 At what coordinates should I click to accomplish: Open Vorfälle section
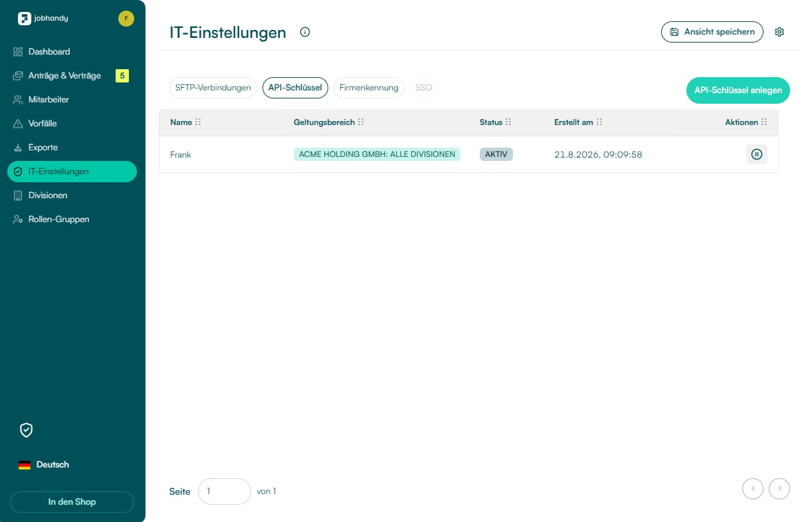[72, 124]
